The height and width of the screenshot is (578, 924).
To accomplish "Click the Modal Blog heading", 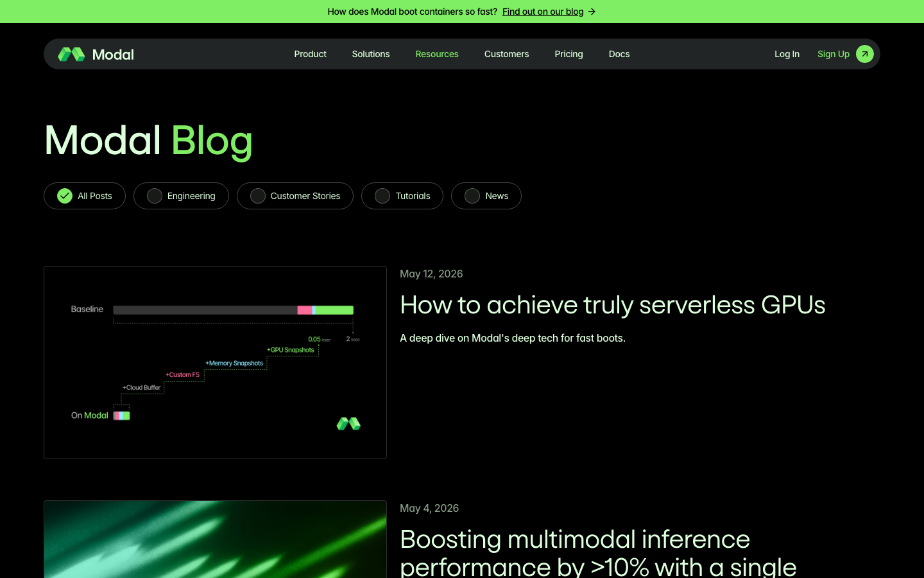I will (148, 141).
